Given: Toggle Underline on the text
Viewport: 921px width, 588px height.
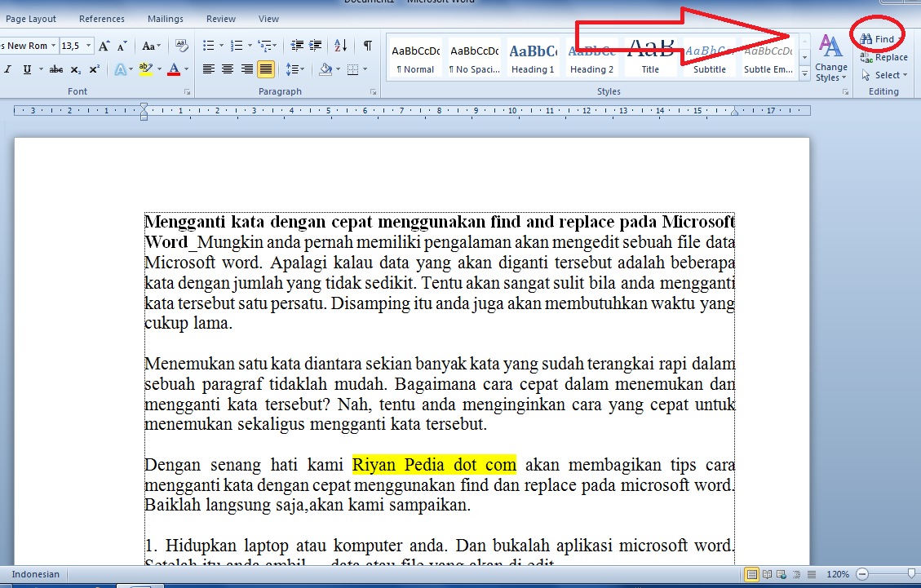Looking at the screenshot, I should pos(27,69).
